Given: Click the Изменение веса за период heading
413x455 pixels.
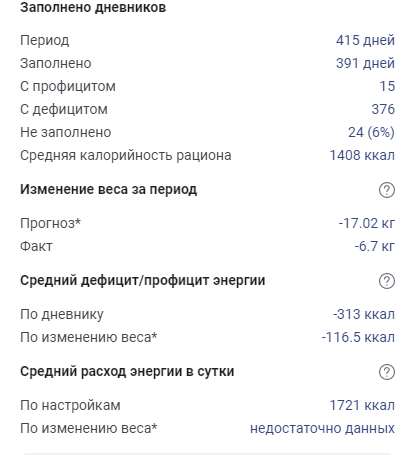Looking at the screenshot, I should (x=108, y=189).
